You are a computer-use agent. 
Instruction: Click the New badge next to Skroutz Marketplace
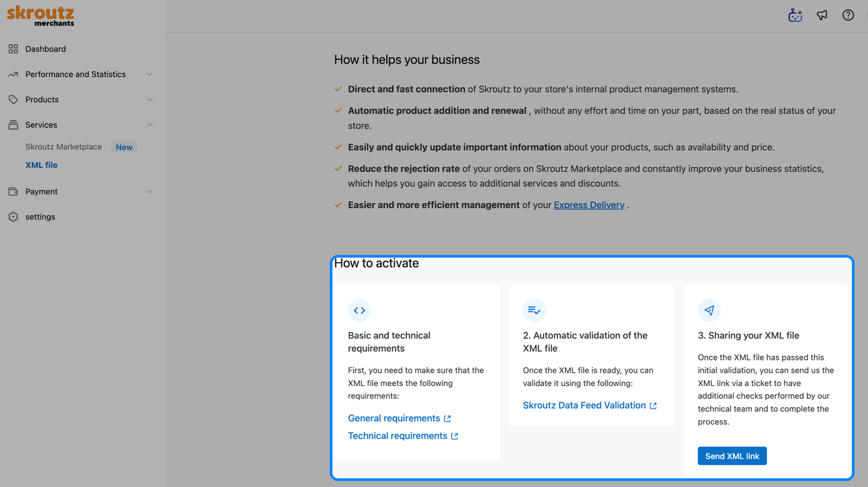124,147
